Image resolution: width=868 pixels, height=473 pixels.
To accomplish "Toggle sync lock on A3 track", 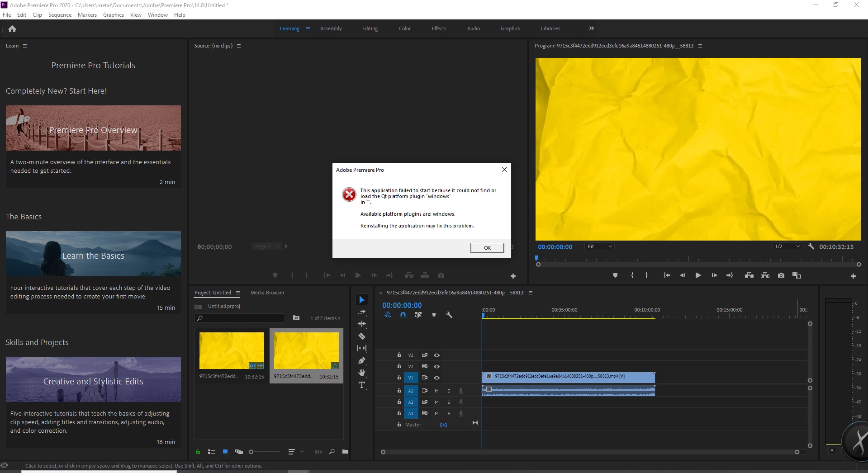I will (424, 413).
